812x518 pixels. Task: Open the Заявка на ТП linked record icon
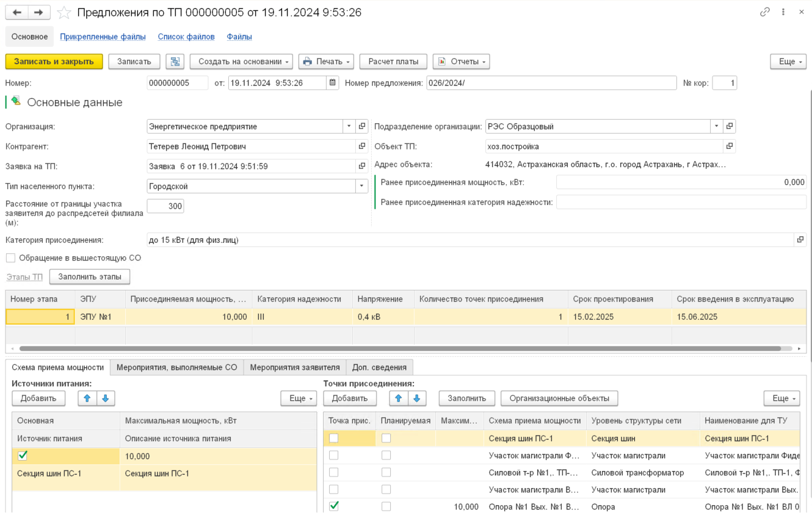pos(362,166)
